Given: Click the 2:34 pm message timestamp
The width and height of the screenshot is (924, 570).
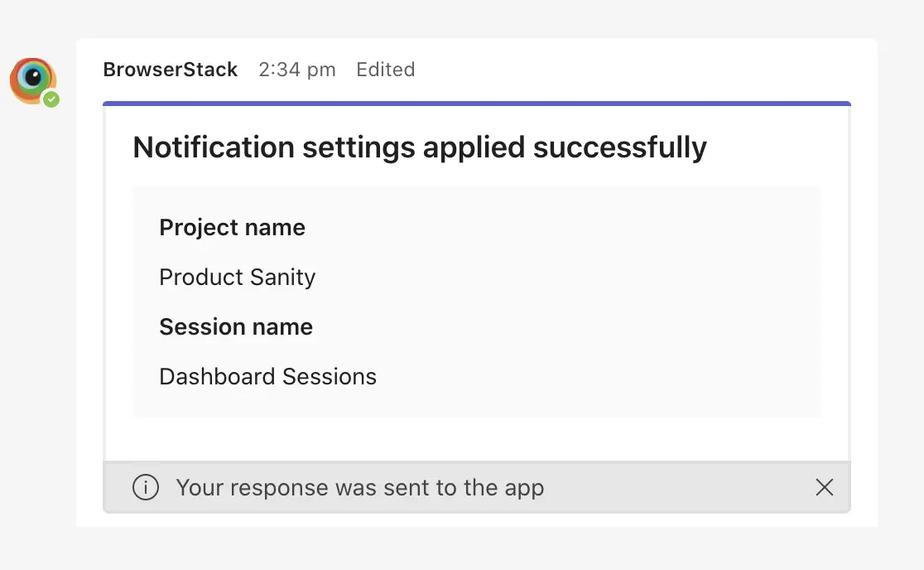Looking at the screenshot, I should tap(297, 70).
